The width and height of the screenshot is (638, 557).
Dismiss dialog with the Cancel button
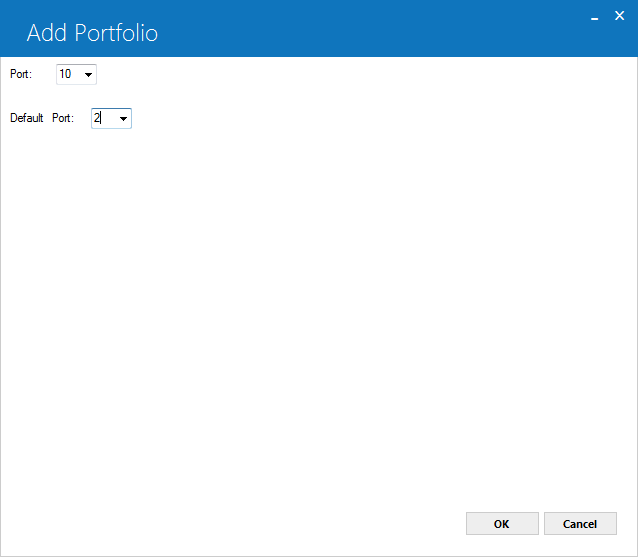point(580,524)
